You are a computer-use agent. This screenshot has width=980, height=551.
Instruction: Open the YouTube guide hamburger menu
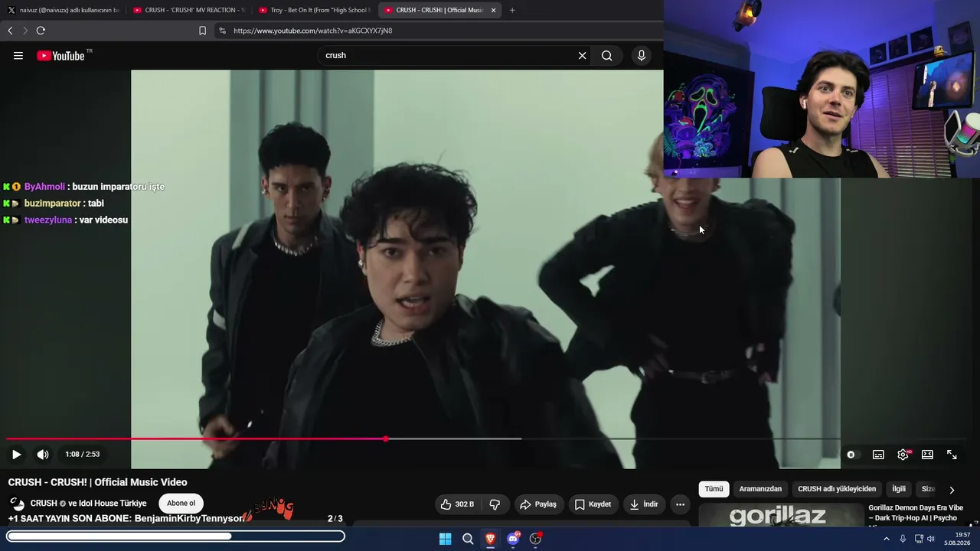pyautogui.click(x=18, y=56)
